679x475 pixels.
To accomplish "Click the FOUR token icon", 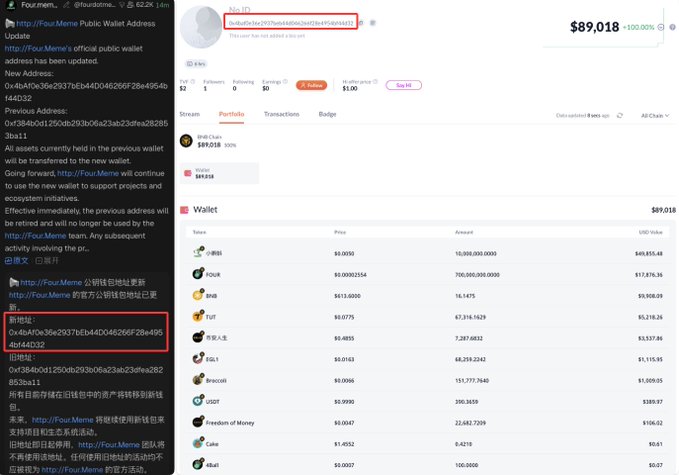I will [x=198, y=274].
